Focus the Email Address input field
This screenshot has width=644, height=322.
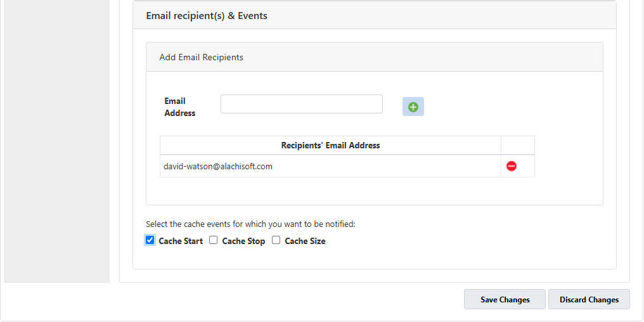point(302,105)
